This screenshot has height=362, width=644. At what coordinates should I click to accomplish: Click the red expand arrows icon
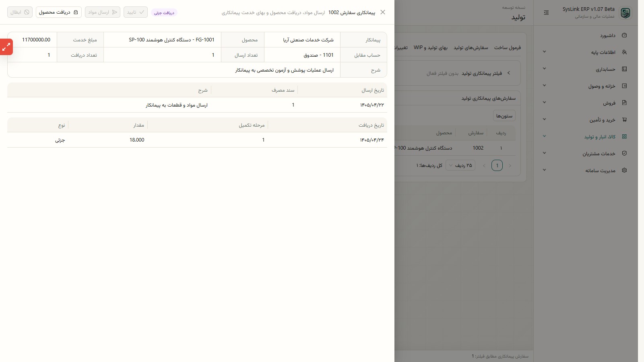pos(6,47)
